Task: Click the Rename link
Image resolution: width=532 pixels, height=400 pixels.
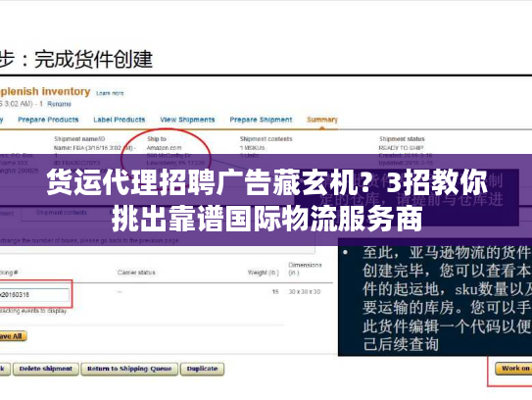Action: click(x=59, y=104)
